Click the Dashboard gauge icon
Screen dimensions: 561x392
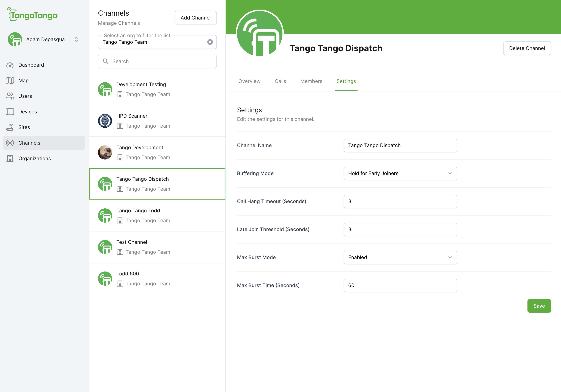(10, 65)
